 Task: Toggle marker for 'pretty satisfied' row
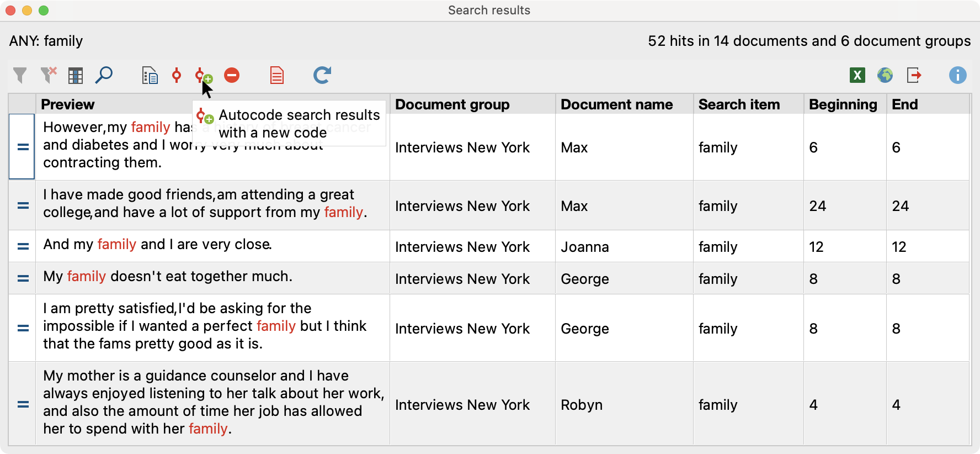23,328
